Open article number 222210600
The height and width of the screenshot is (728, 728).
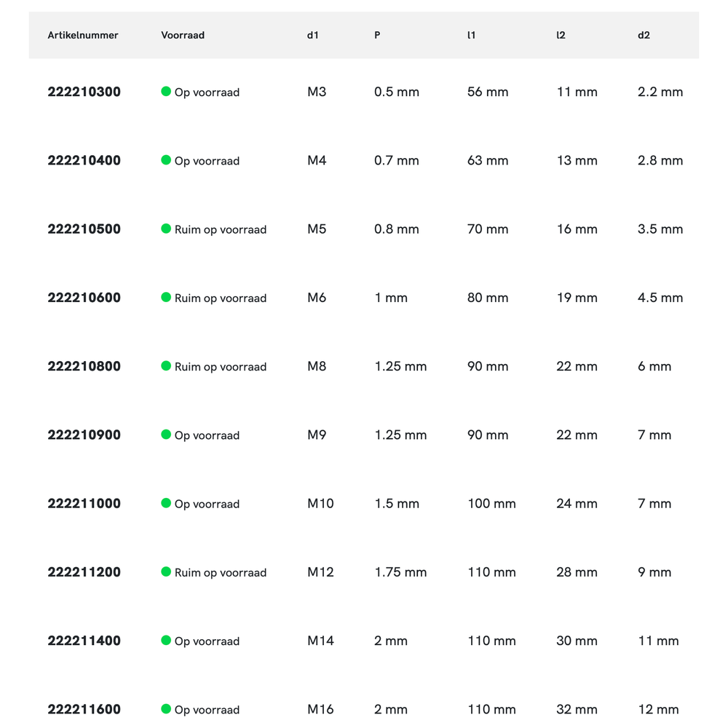point(84,298)
